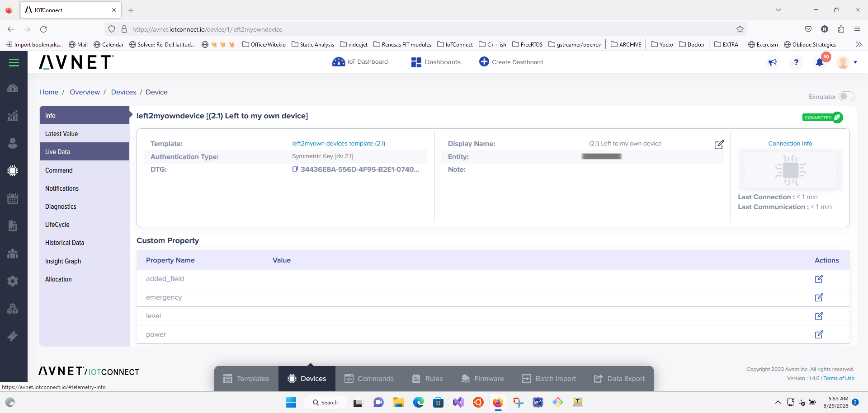This screenshot has width=868, height=413.
Task: Open File Explorer from the taskbar
Action: click(x=398, y=402)
